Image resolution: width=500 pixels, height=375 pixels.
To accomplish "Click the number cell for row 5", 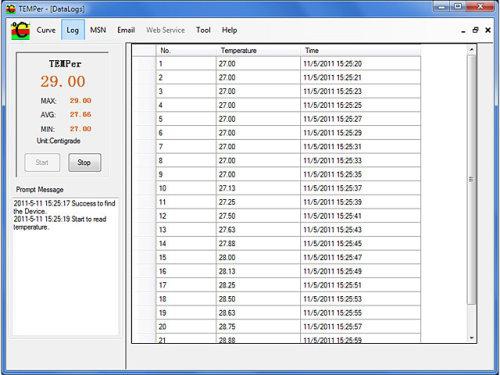I will pos(186,119).
